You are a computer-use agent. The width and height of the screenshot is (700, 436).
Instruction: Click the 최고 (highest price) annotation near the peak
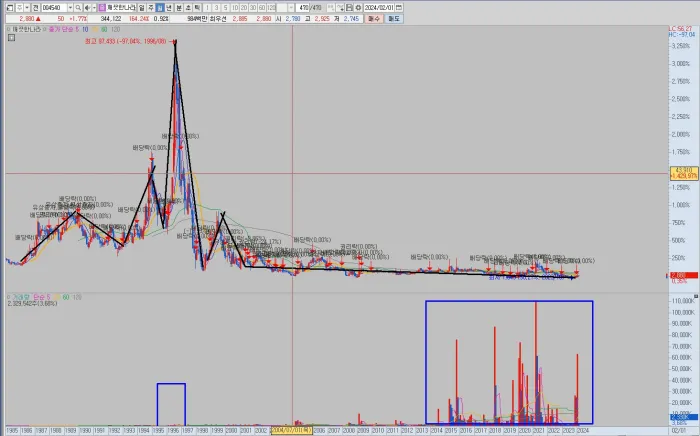click(x=125, y=41)
